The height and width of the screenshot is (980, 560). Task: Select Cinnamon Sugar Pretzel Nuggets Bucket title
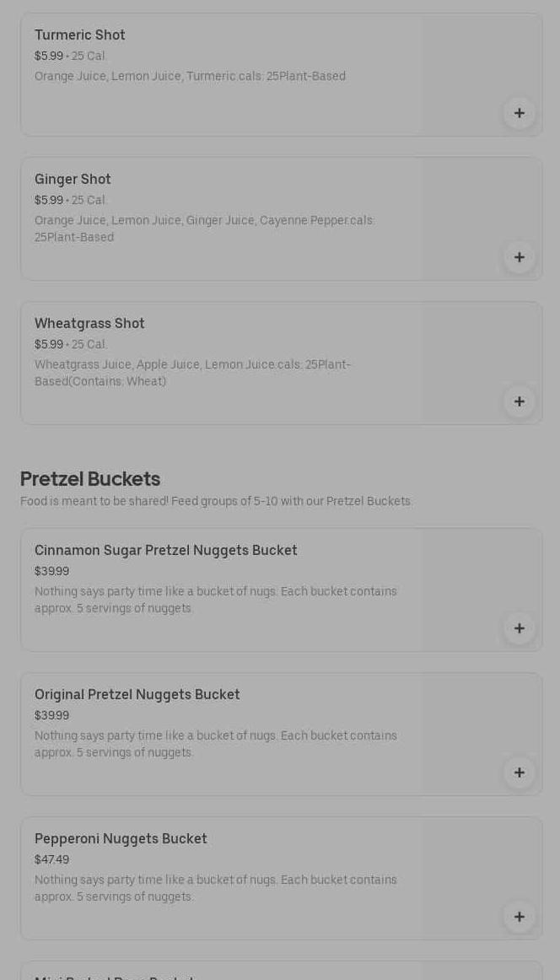166,551
